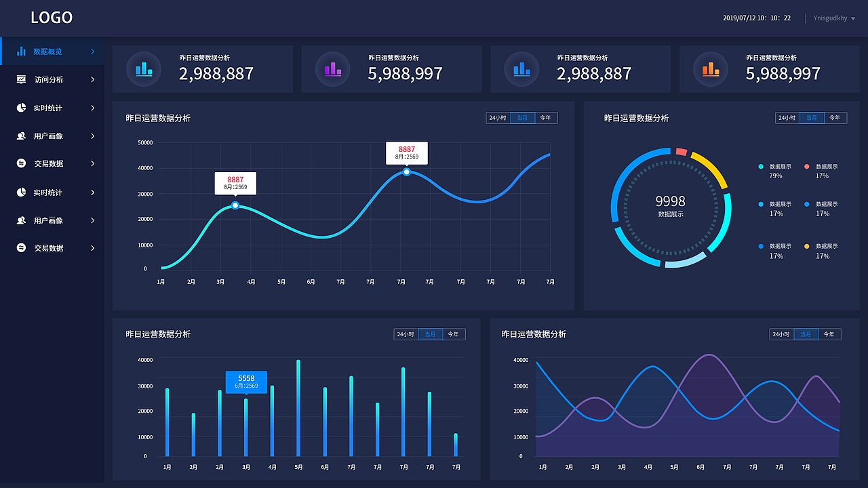Screen dimensions: 868x488
Task: Click the 2019/07/12 date and time text
Action: pyautogui.click(x=757, y=18)
